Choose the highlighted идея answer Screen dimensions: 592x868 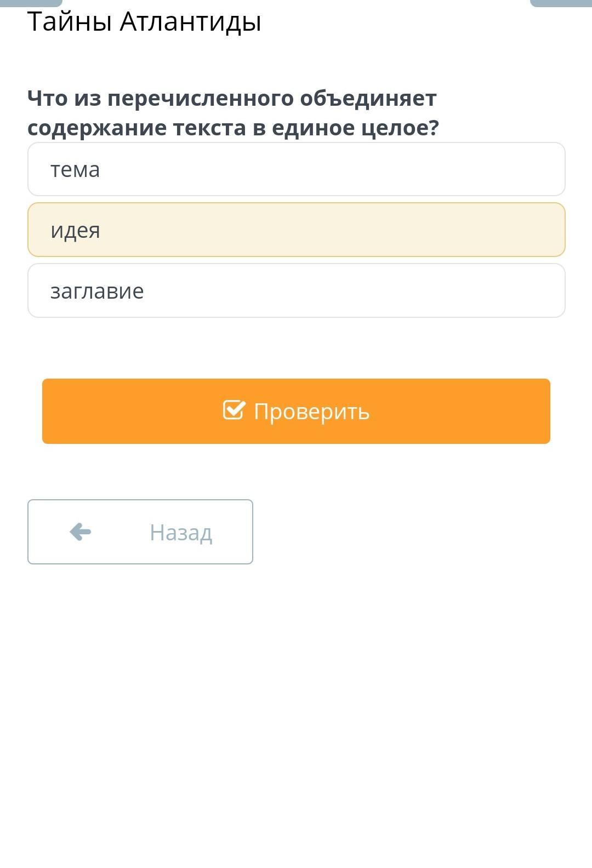point(296,230)
